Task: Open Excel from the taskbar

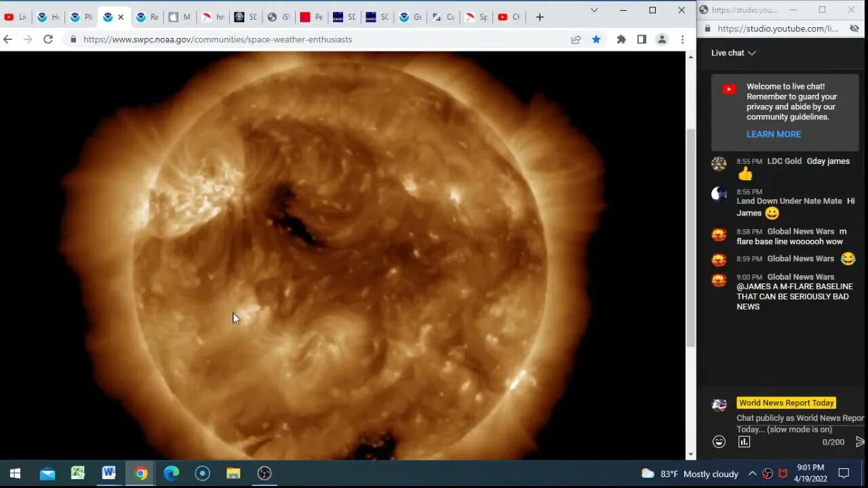Action: click(78, 473)
